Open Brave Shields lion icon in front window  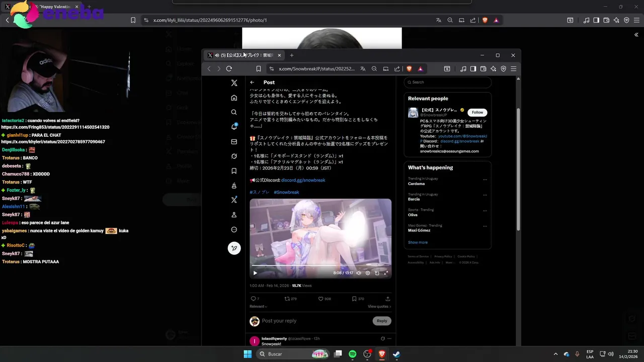pyautogui.click(x=409, y=69)
